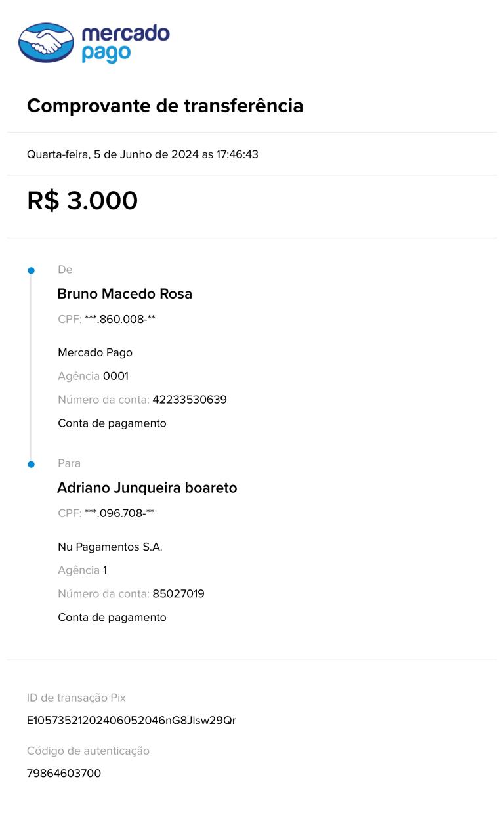The width and height of the screenshot is (504, 840).
Task: Click the blue dot beside "De"
Action: coord(31,270)
